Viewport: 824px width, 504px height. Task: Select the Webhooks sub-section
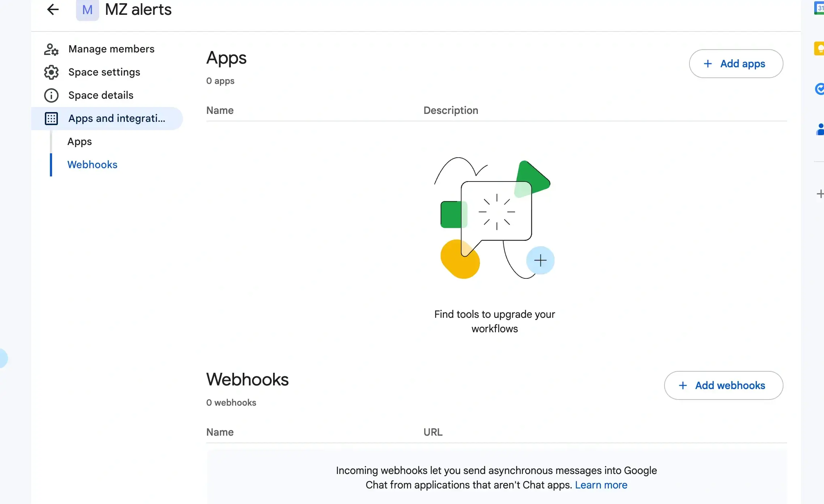[x=92, y=165]
